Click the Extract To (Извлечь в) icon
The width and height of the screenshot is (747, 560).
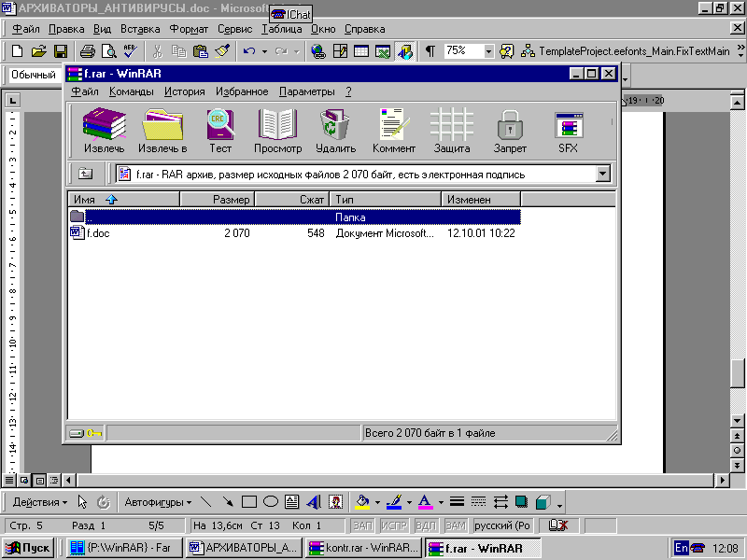(x=162, y=131)
